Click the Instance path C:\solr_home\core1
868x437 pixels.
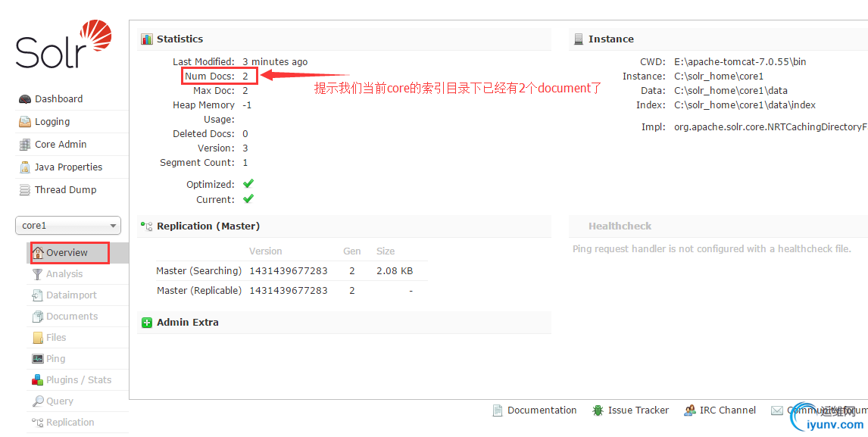point(719,76)
